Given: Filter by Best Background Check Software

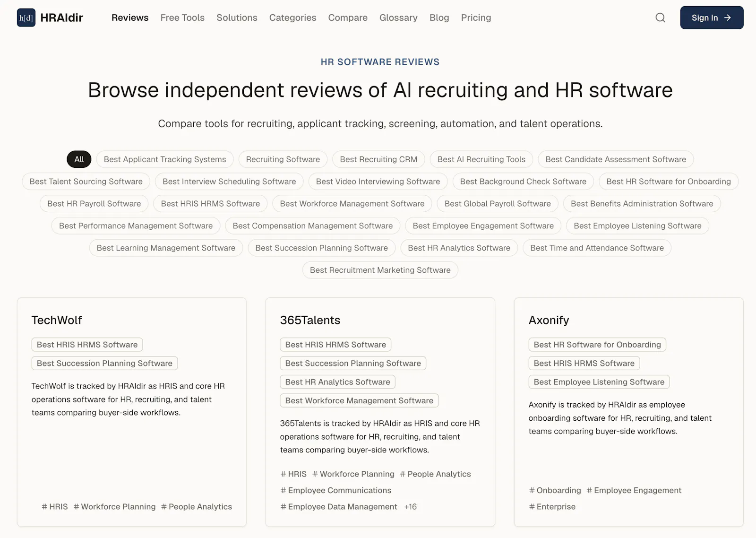Looking at the screenshot, I should [x=523, y=182].
